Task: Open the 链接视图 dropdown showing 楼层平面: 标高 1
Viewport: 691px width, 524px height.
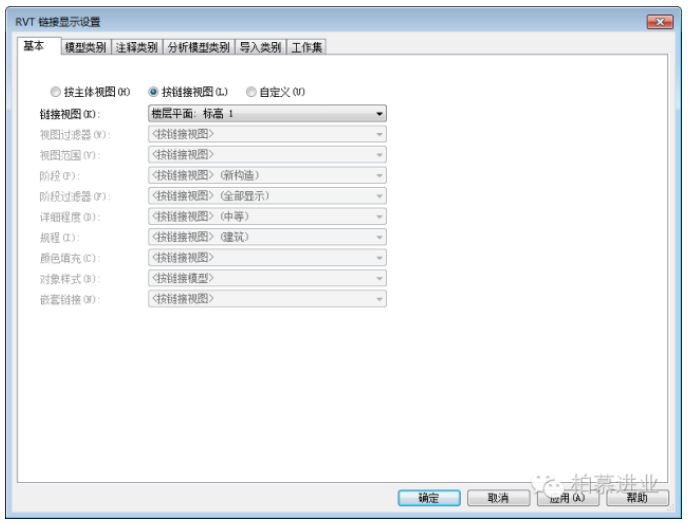Action: (x=267, y=114)
